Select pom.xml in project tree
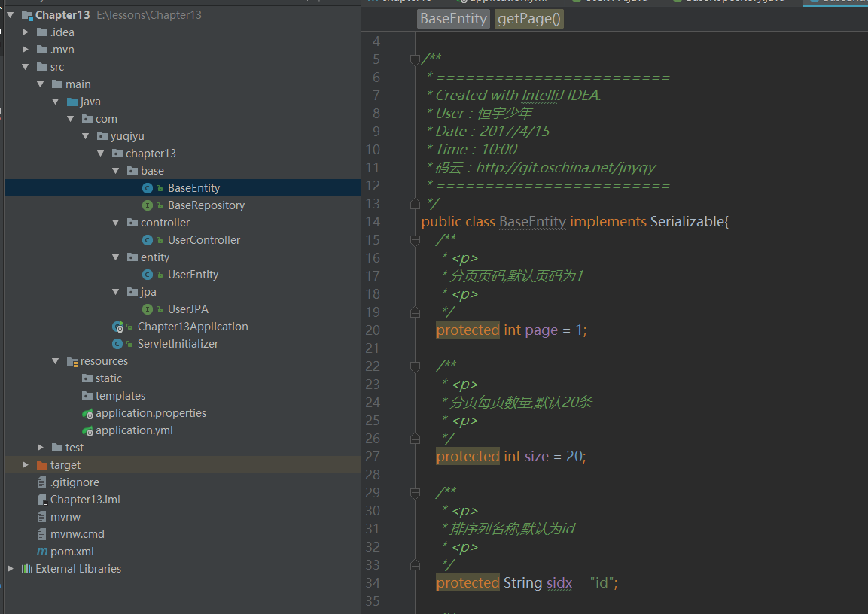868x614 pixels. click(72, 552)
